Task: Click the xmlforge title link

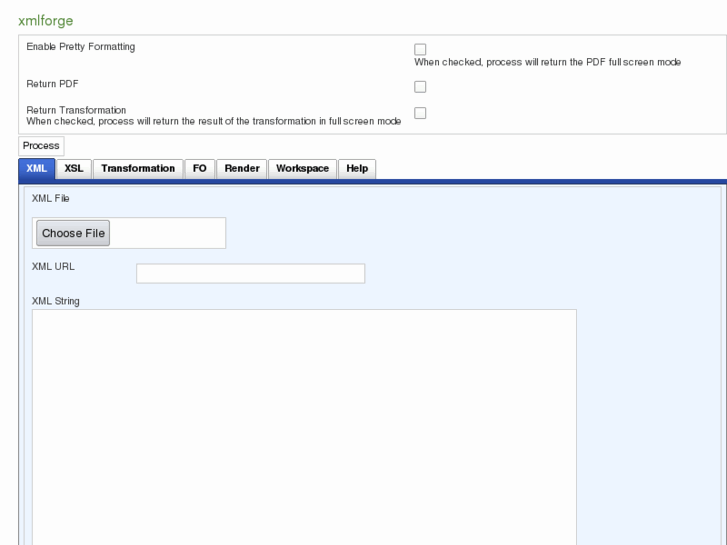Action: coord(45,20)
